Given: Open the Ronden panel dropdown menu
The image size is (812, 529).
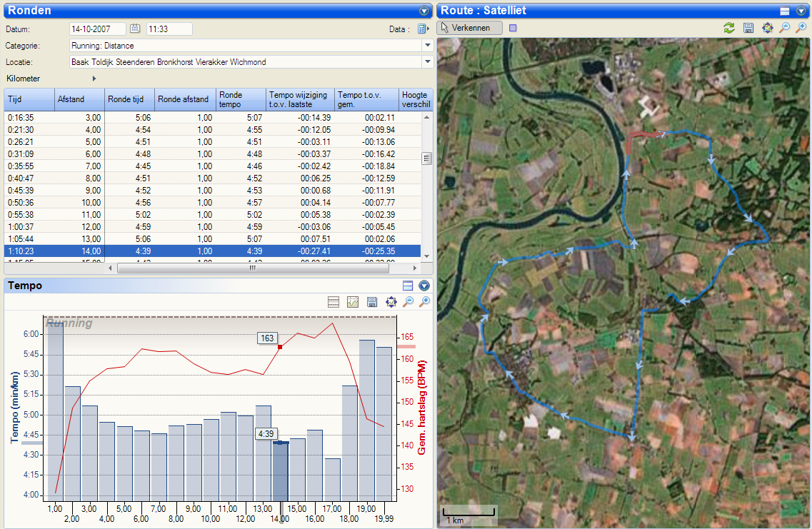Looking at the screenshot, I should pyautogui.click(x=424, y=11).
